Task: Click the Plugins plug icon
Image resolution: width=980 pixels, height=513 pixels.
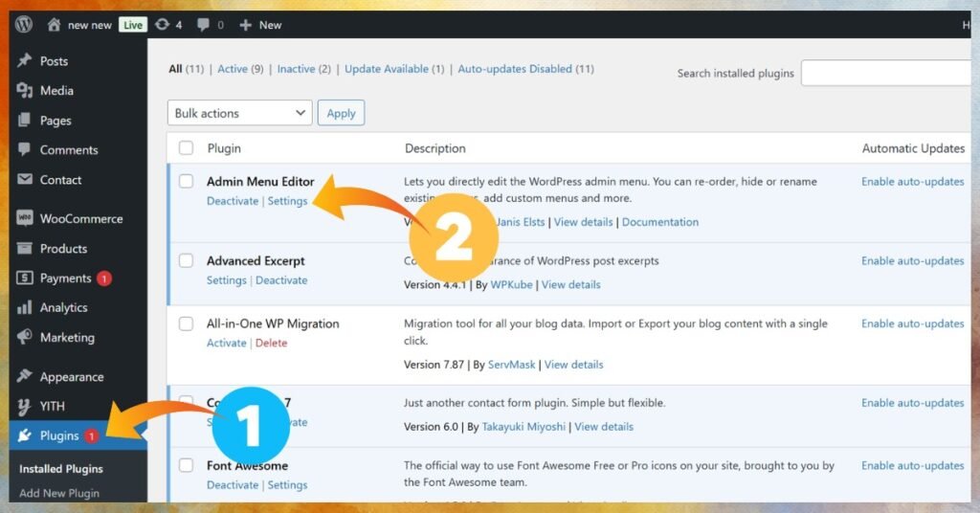Action: (x=24, y=435)
